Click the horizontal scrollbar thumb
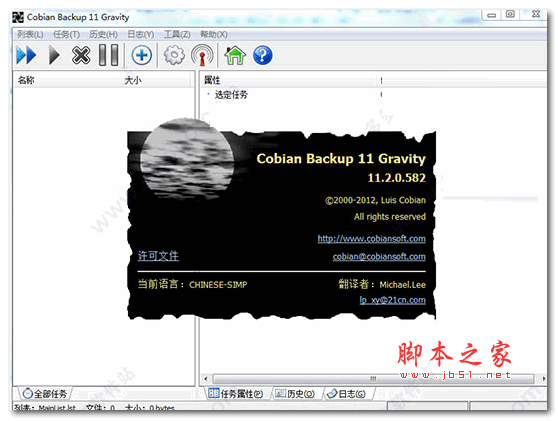558x421 pixels. (x=373, y=378)
